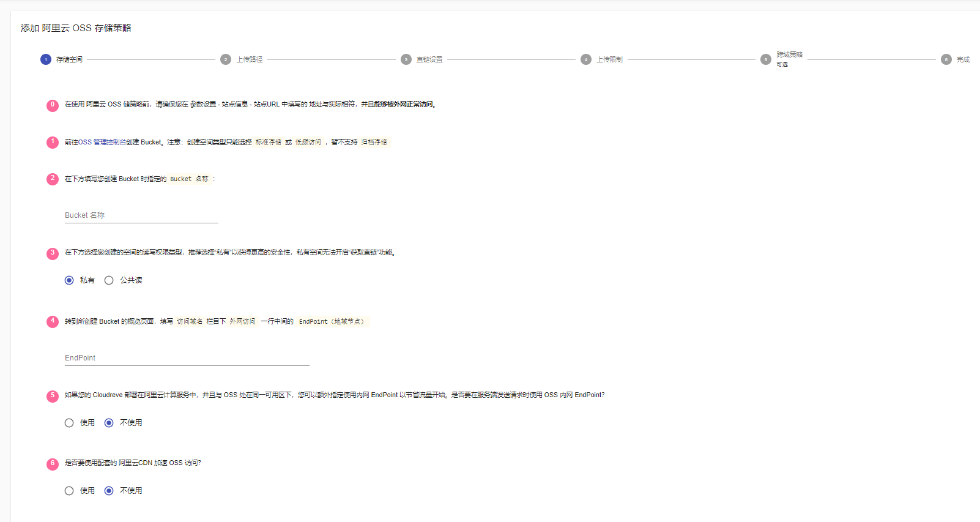Click the EndPoint（地域节点）code tag
The image size is (980, 522).
[333, 321]
